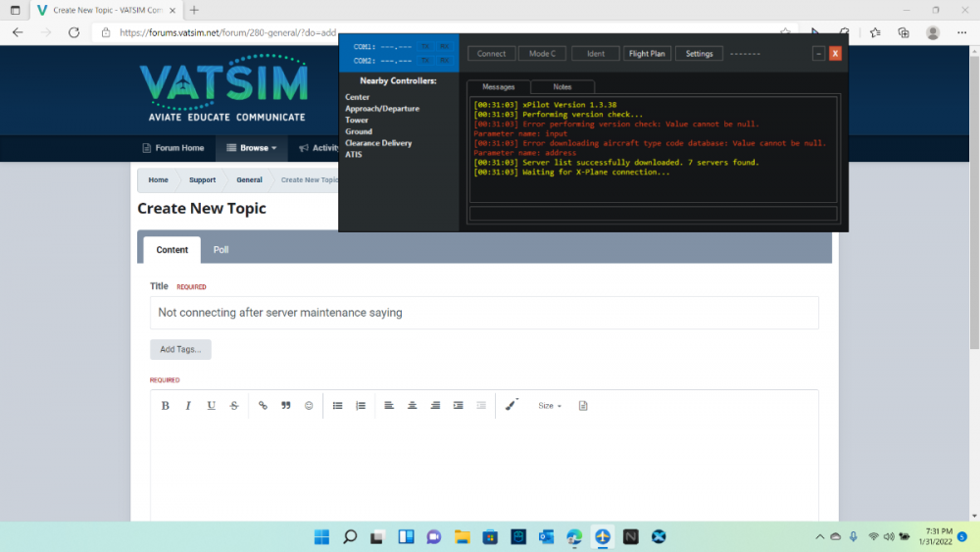Click the browser address bar

pyautogui.click(x=228, y=32)
